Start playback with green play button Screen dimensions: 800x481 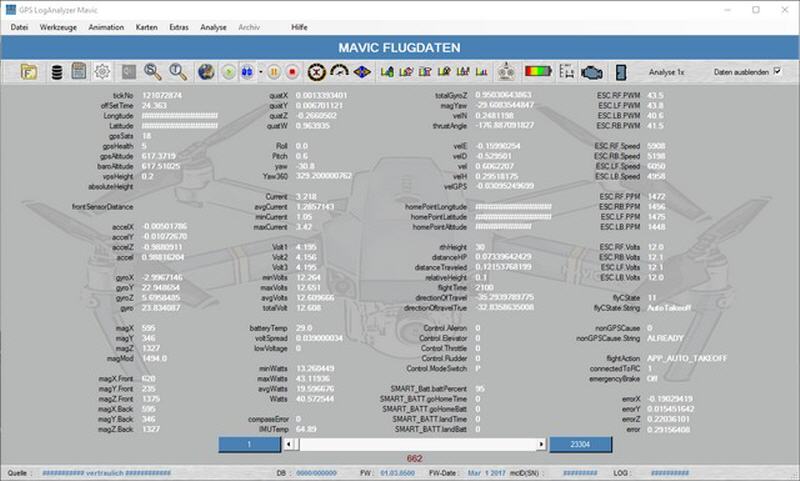pyautogui.click(x=229, y=72)
